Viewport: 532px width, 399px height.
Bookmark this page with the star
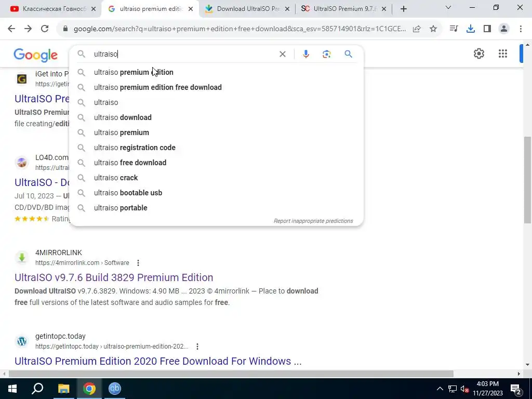(x=433, y=29)
